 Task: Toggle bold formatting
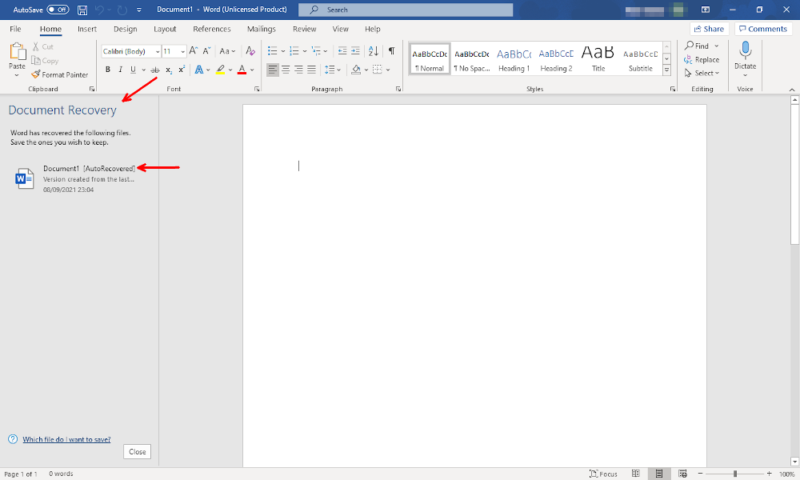(108, 70)
